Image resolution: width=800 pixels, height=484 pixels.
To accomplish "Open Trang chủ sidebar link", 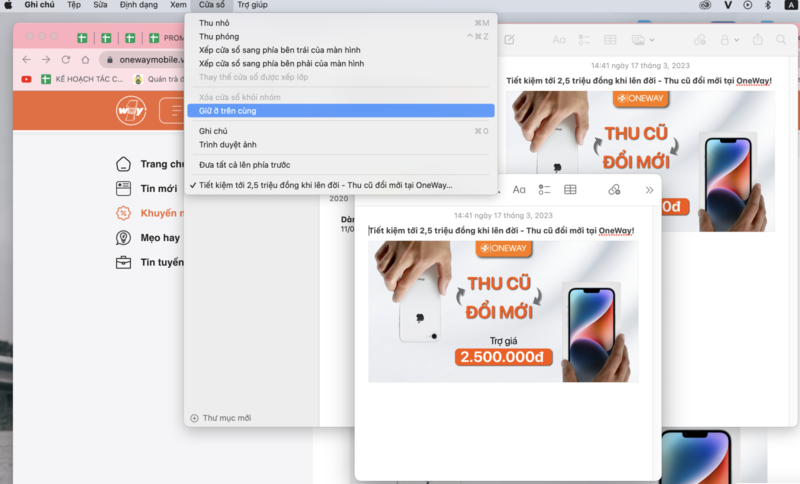I will point(149,164).
